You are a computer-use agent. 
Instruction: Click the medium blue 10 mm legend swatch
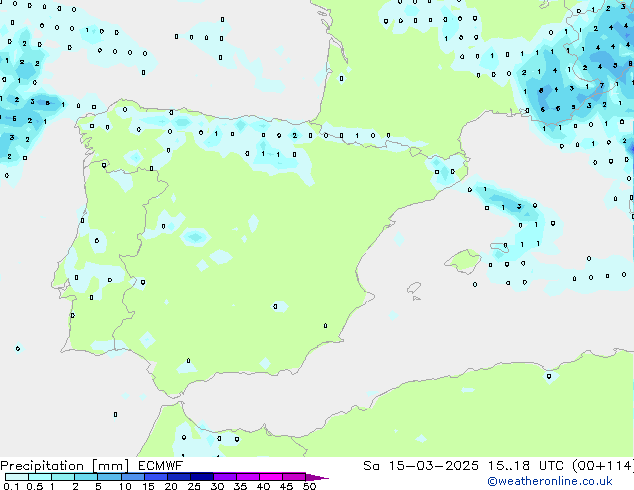pos(132,477)
